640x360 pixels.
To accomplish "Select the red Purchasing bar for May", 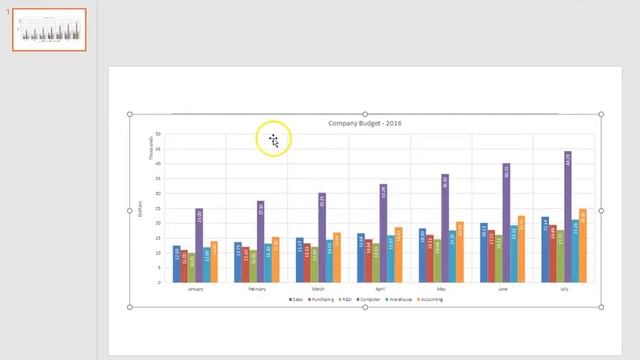I will click(x=430, y=259).
